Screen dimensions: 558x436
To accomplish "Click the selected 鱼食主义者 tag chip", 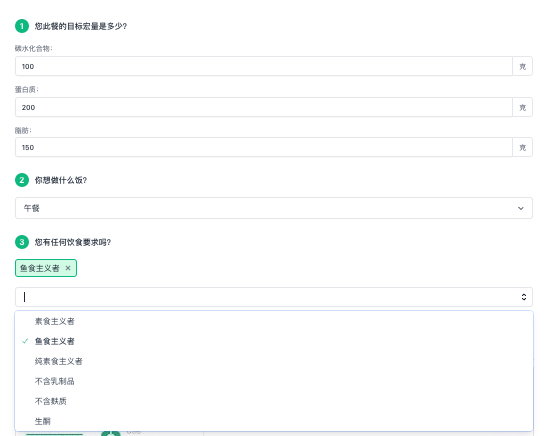I will click(x=46, y=268).
